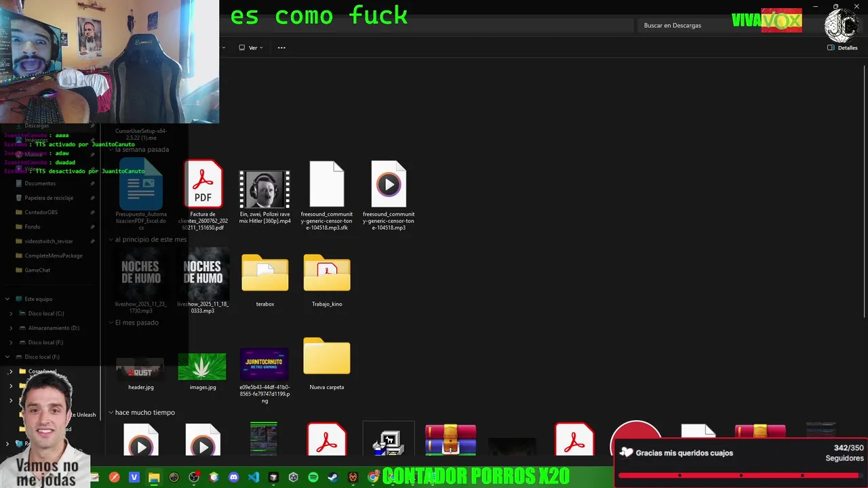
Task: Click the pin icon next to Papelera de reciclaje
Action: pyautogui.click(x=92, y=198)
